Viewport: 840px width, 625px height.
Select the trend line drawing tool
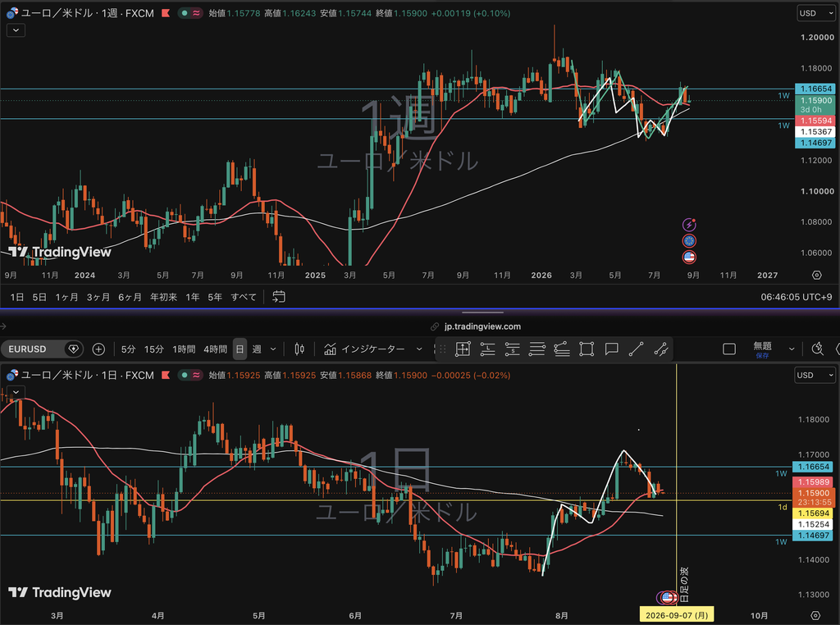point(636,349)
